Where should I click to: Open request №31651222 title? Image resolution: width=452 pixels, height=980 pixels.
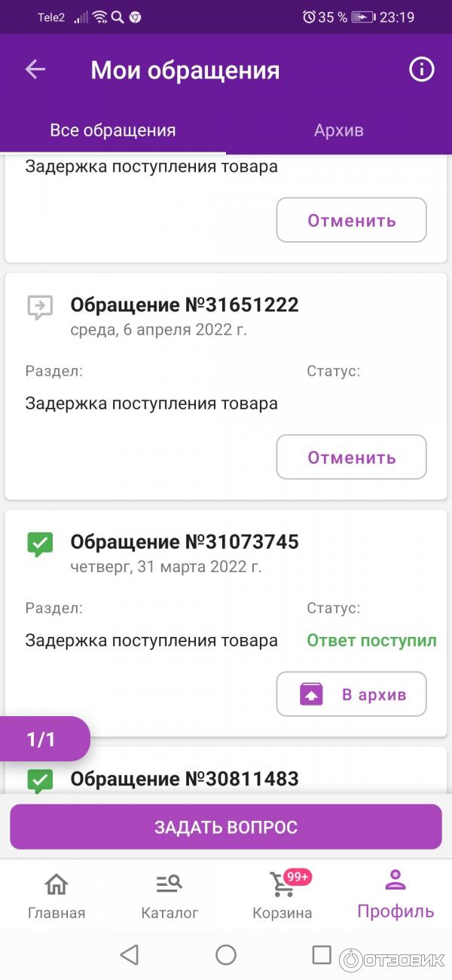click(185, 305)
